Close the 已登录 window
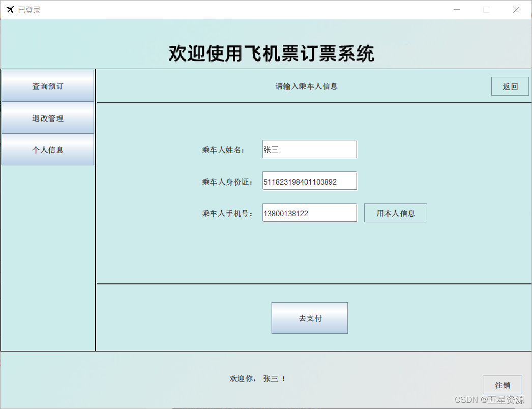This screenshot has width=532, height=409. coord(516,10)
